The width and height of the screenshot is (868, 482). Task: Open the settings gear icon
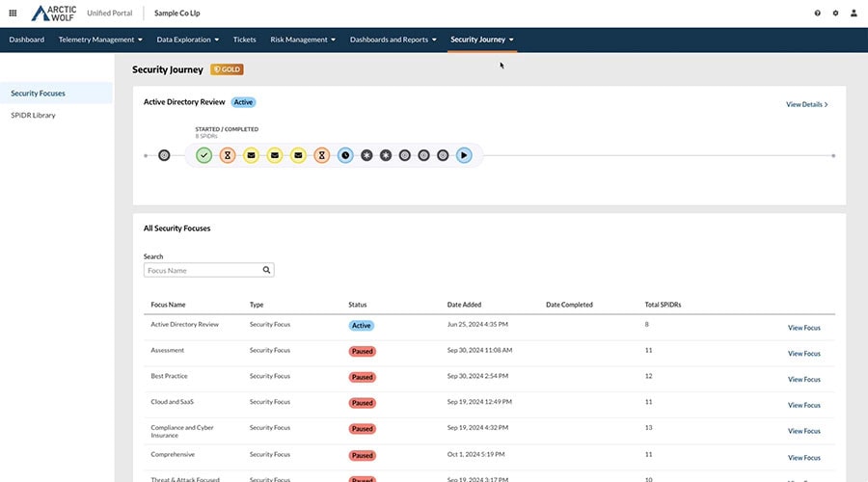[x=835, y=13]
